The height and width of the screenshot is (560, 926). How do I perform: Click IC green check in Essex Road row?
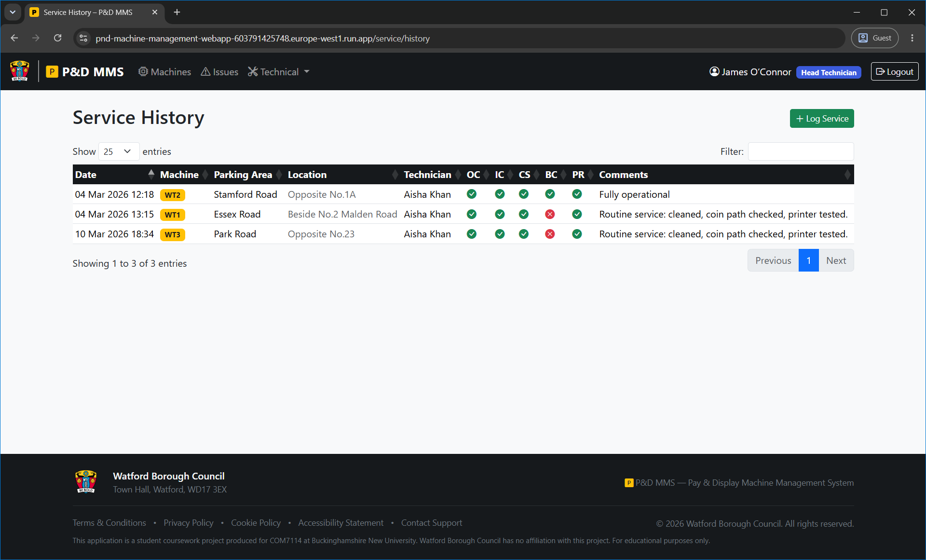[x=500, y=214]
